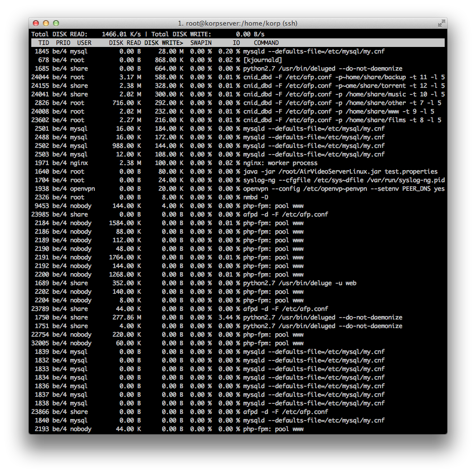
Task: Select the nginx: worker process command
Action: tap(280, 163)
